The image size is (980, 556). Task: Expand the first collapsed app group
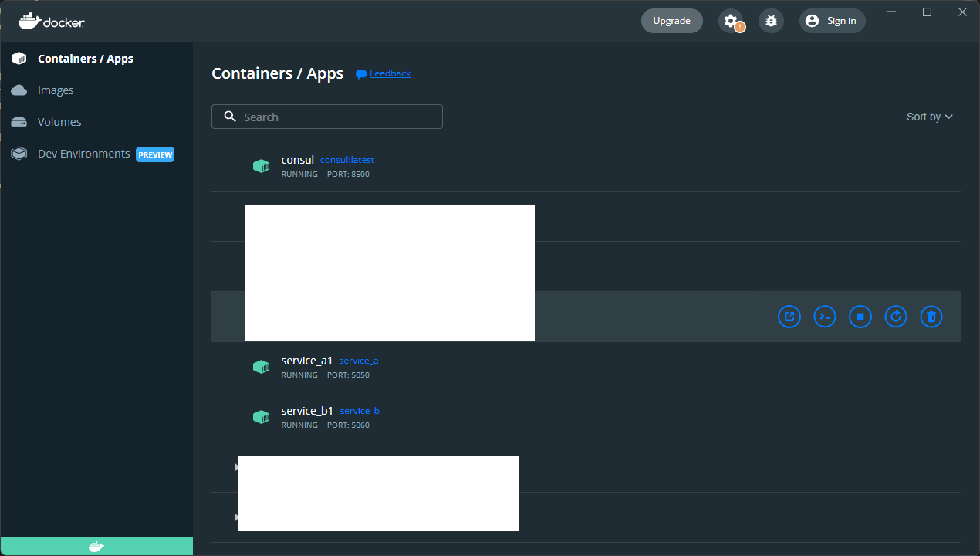point(236,466)
